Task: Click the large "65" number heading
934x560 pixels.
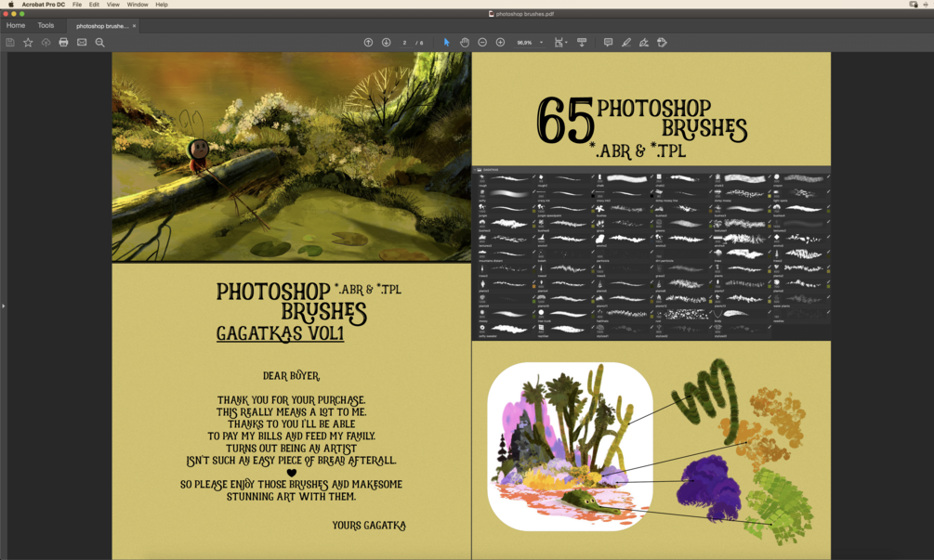Action: (x=565, y=121)
